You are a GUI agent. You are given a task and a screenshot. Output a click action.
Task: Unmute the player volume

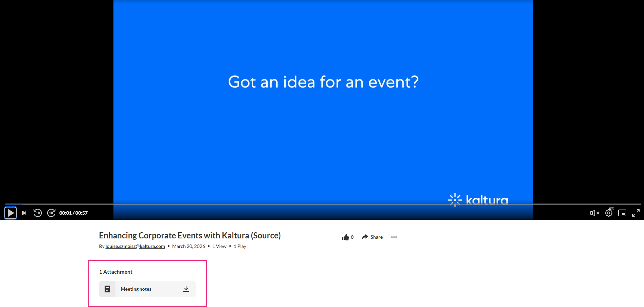coord(595,213)
